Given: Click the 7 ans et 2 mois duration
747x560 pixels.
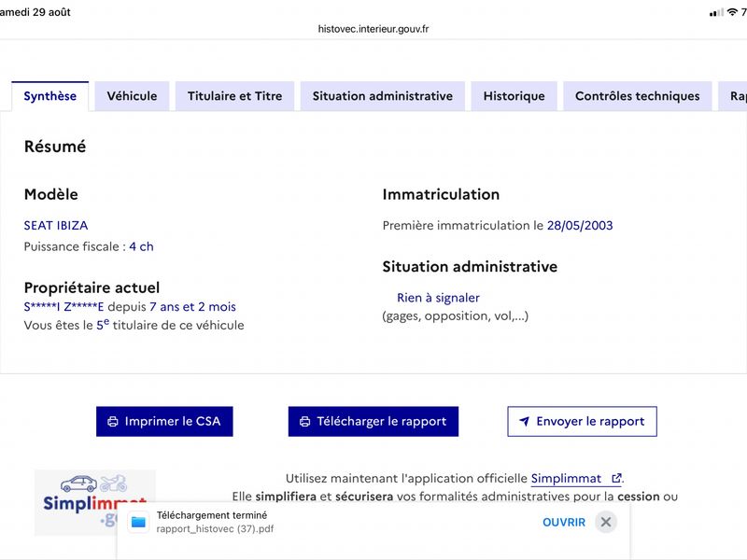Looking at the screenshot, I should pyautogui.click(x=193, y=307).
